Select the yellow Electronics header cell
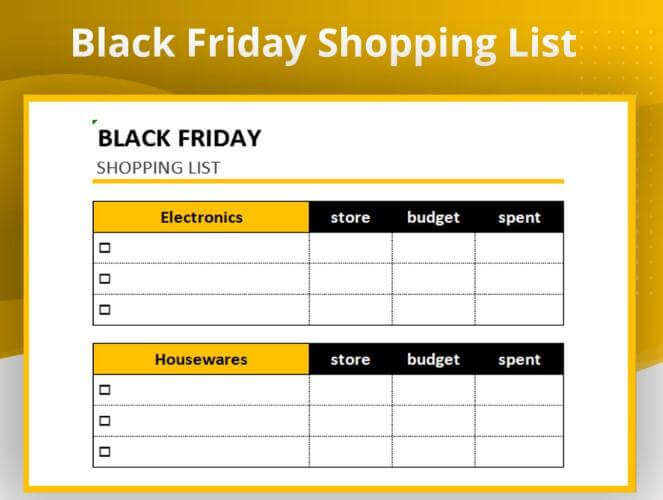Image resolution: width=663 pixels, height=500 pixels. coord(201,217)
